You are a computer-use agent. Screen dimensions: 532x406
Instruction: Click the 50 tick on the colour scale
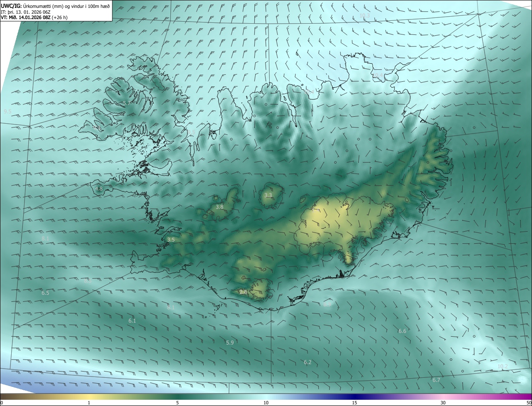pyautogui.click(x=529, y=403)
